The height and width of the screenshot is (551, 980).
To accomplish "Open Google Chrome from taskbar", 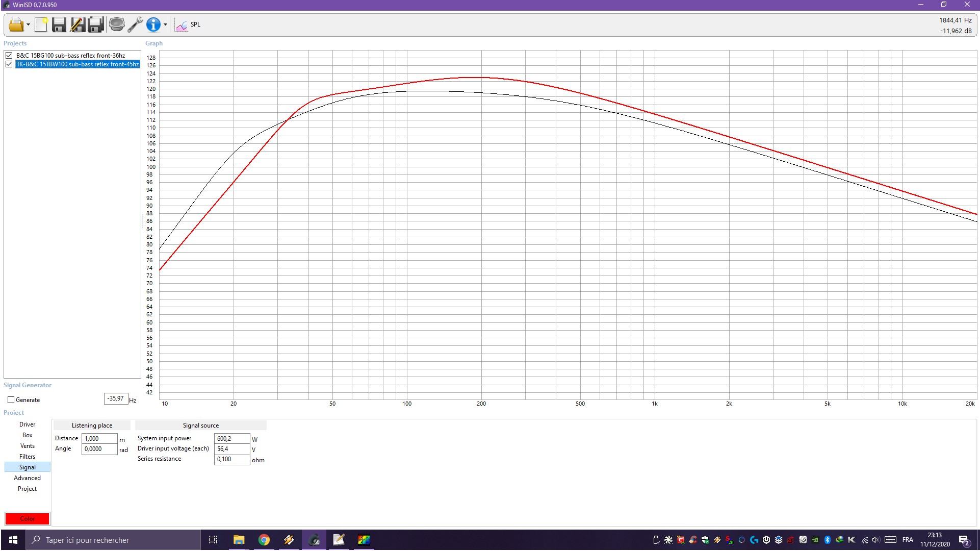I will coord(264,540).
